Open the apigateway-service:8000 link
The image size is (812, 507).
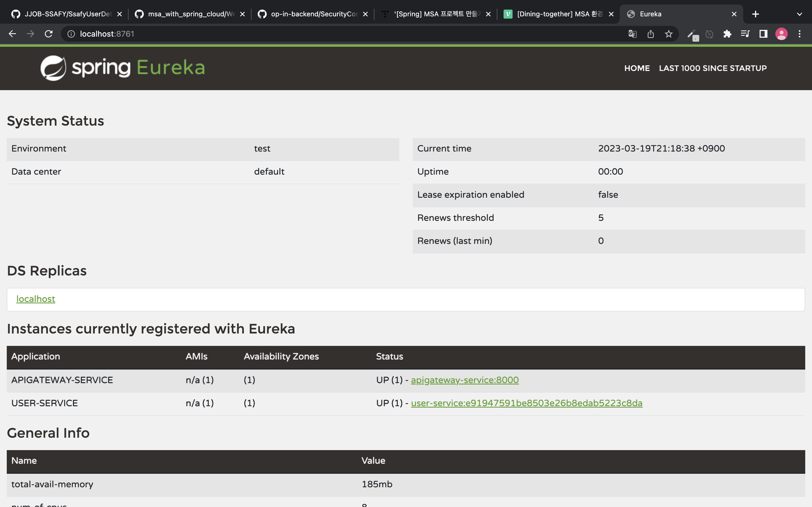click(x=465, y=380)
